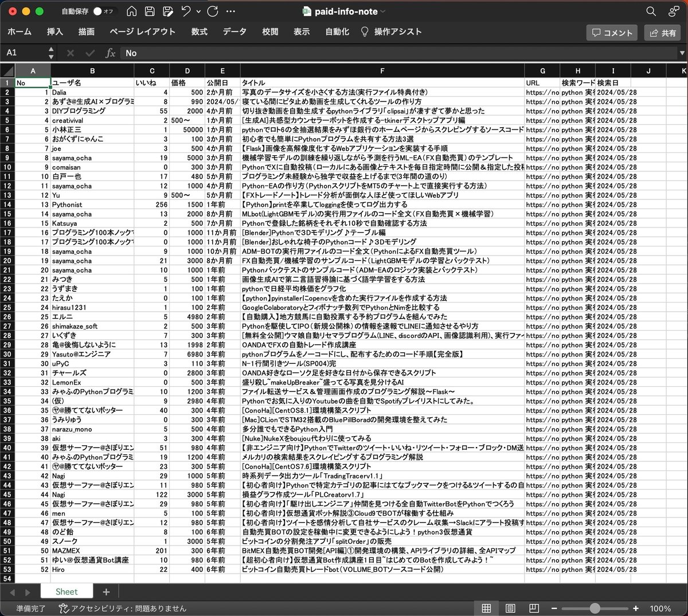The image size is (688, 616).
Task: Select column G header
Action: (542, 71)
